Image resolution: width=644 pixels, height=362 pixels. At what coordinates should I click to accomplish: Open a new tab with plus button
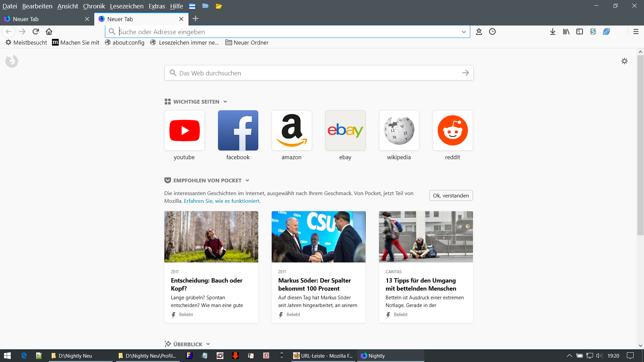click(196, 19)
